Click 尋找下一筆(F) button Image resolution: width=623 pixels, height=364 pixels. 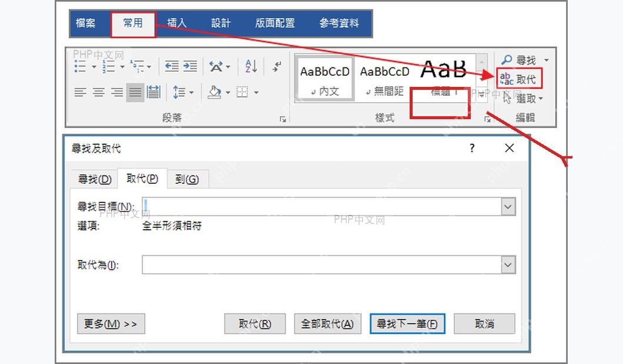[407, 324]
